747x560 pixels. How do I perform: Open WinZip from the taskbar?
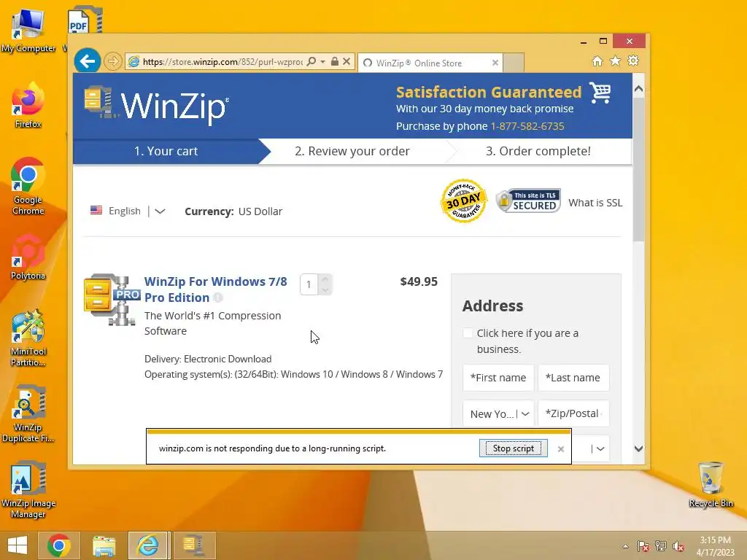193,545
